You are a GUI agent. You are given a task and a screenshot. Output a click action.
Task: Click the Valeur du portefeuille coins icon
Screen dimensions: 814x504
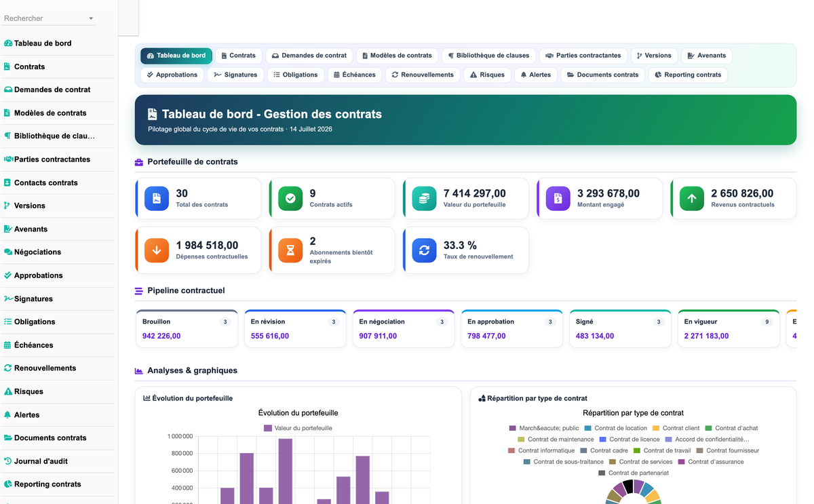tap(424, 198)
